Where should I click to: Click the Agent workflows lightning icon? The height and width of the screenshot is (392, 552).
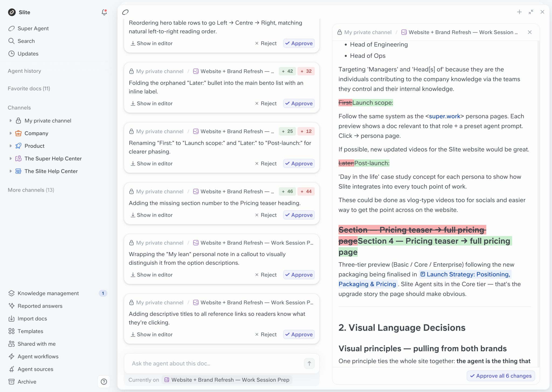(x=11, y=356)
